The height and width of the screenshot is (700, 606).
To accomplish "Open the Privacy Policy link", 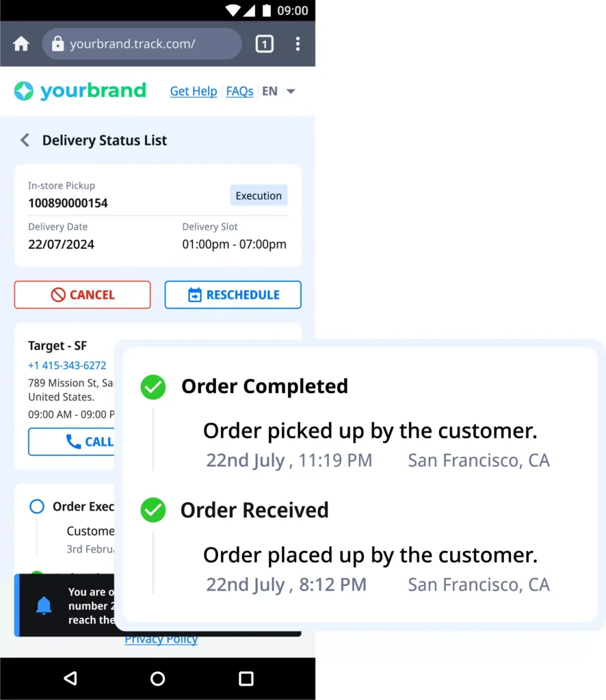I will (x=161, y=641).
